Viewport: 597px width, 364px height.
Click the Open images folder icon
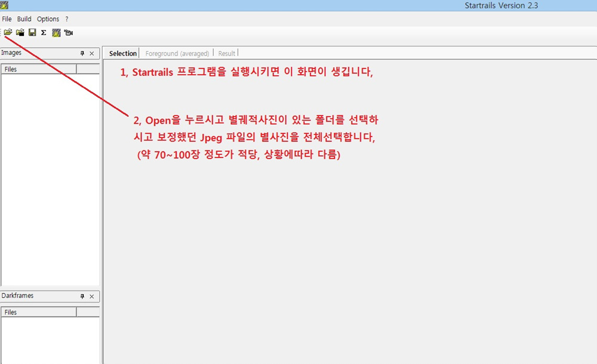click(8, 32)
